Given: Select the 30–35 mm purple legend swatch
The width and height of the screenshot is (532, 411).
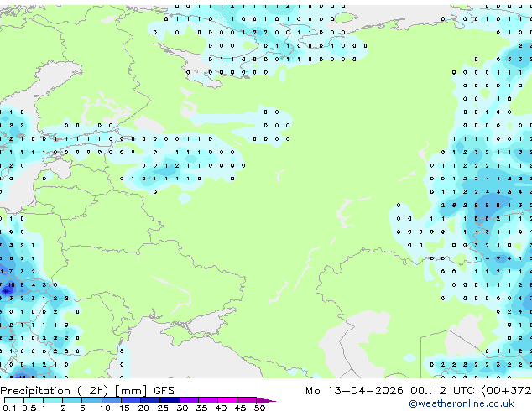Looking at the screenshot, I should (188, 400).
